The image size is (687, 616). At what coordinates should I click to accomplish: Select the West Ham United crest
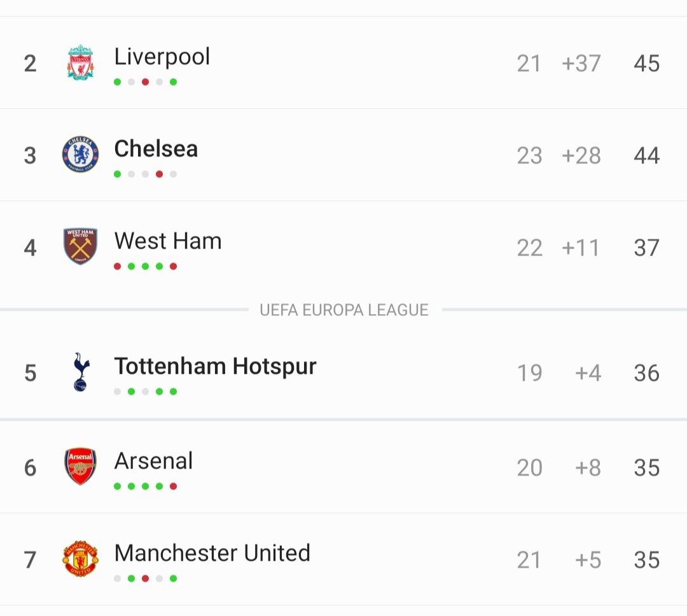[x=80, y=247]
